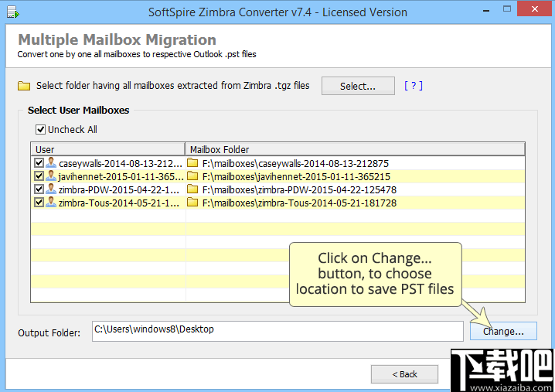Viewport: 555px width, 392px height.
Task: Uncheck the caseywalls mailbox checkbox
Action: (39, 163)
